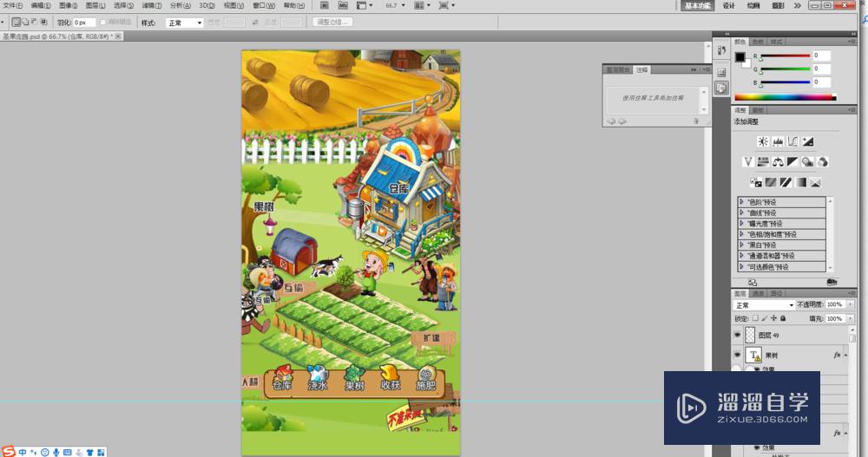Click the notes panel icon in dock
Screen dimensions: 868x457
pos(720,88)
